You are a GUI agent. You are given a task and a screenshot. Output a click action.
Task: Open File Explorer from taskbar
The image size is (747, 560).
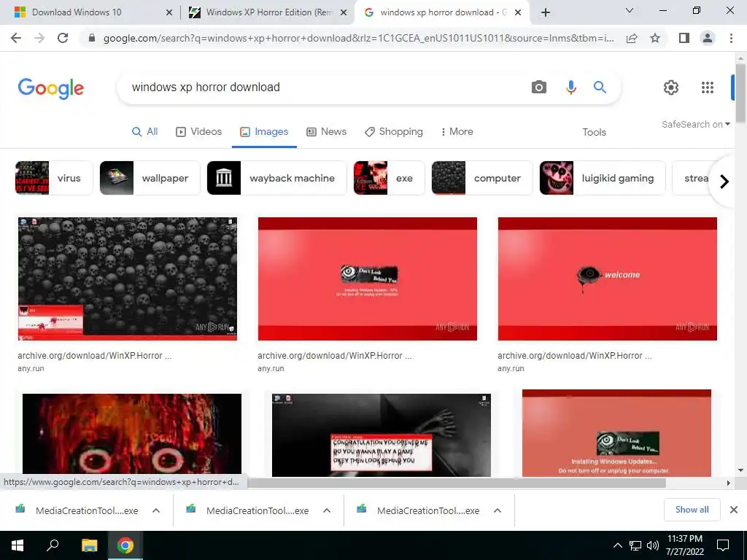click(x=89, y=545)
